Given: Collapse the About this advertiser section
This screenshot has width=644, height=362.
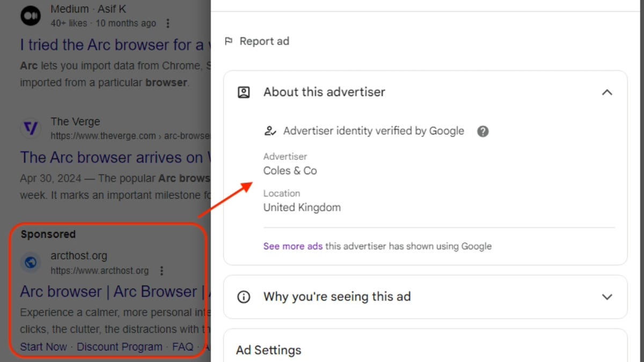Looking at the screenshot, I should tap(607, 92).
